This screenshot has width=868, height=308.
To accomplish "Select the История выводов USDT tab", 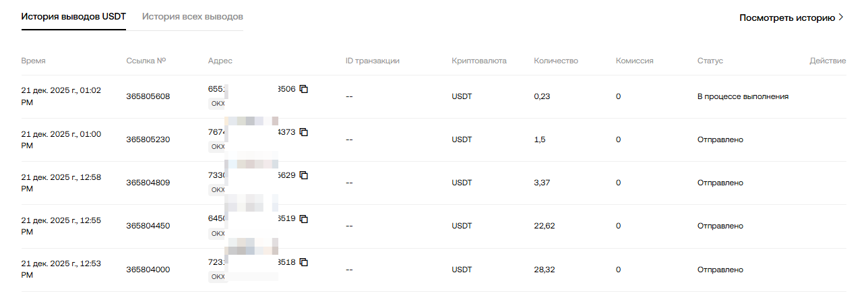I will click(x=73, y=16).
